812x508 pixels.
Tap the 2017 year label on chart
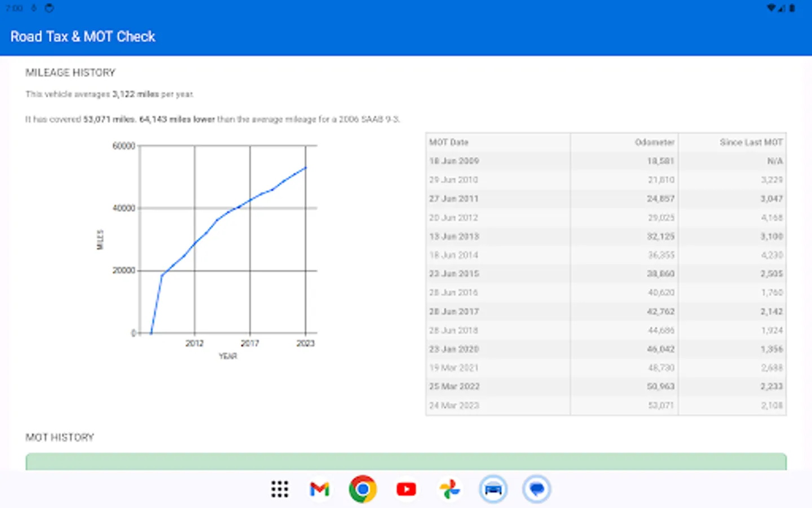coord(250,343)
